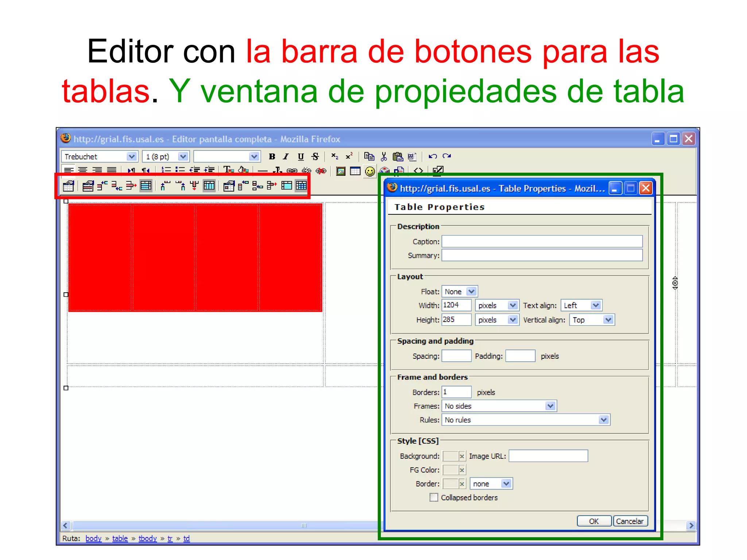Screen dimensions: 747x560
Task: Open Table properties from the table toolbar
Action: click(x=68, y=186)
